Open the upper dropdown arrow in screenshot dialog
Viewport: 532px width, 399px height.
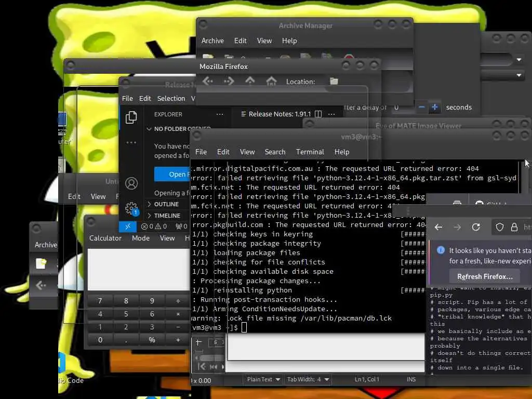tap(519, 60)
